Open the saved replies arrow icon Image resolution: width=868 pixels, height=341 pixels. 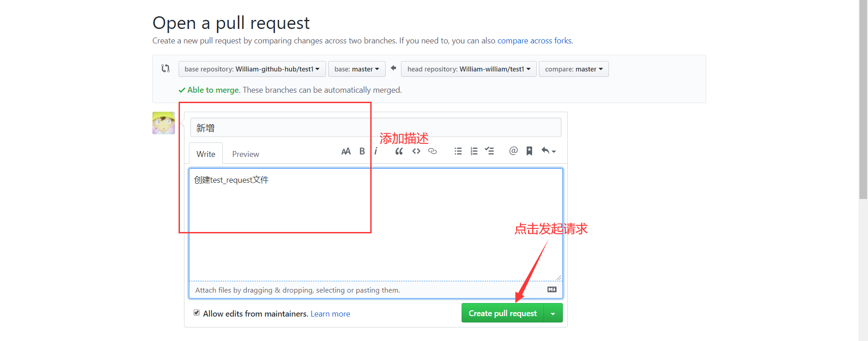click(548, 151)
